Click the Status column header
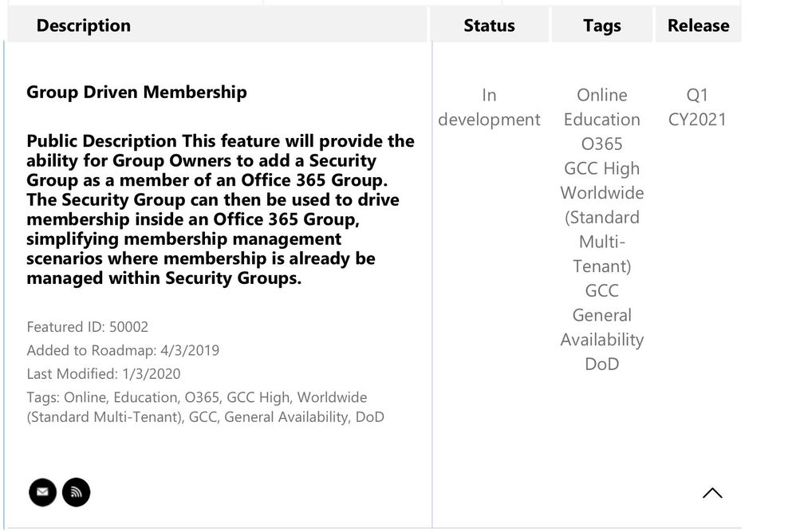796x532 pixels. coord(489,26)
